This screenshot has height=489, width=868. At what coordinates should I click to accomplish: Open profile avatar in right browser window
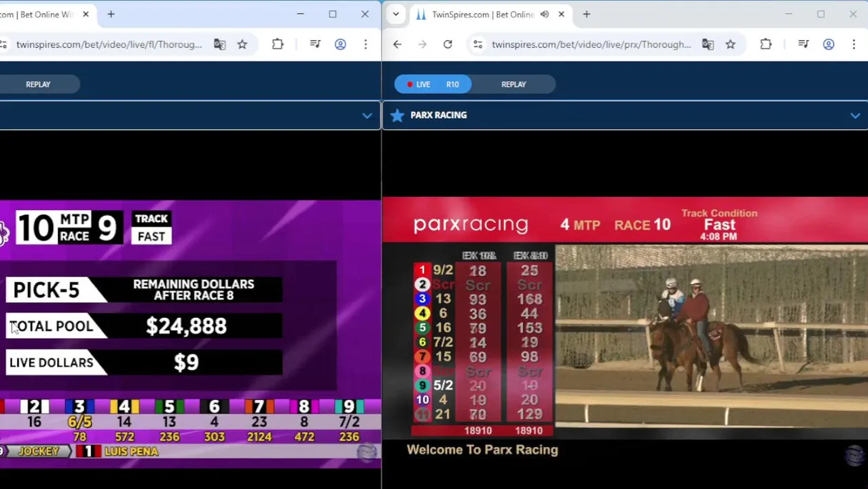pos(829,44)
